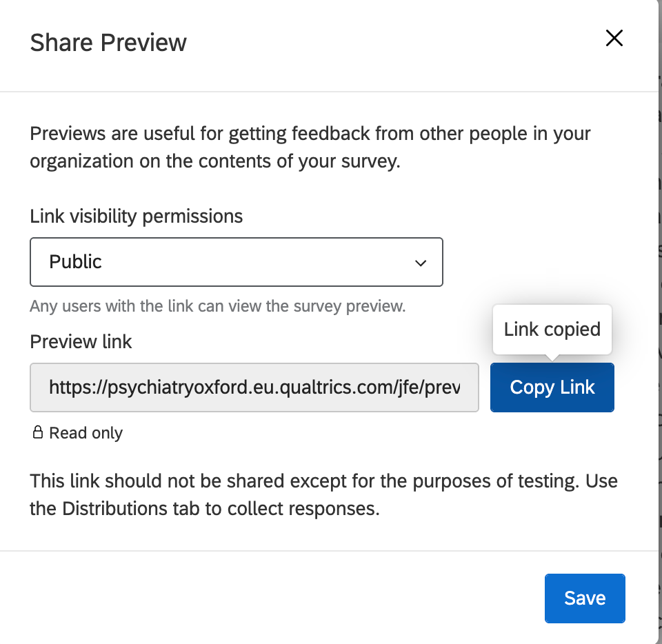Viewport: 662px width, 644px height.
Task: Click the Copy Link button
Action: tap(552, 388)
